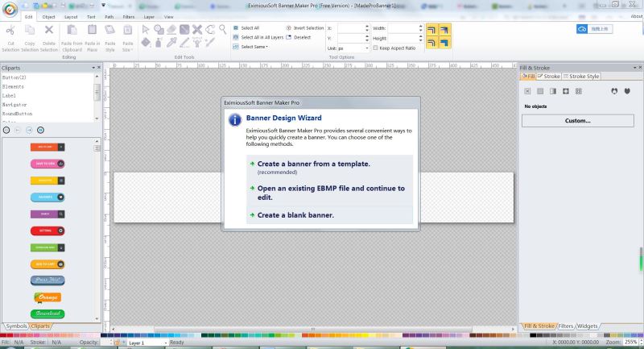This screenshot has height=349, width=644.
Task: Open the Object ribbon tab
Action: pos(48,17)
